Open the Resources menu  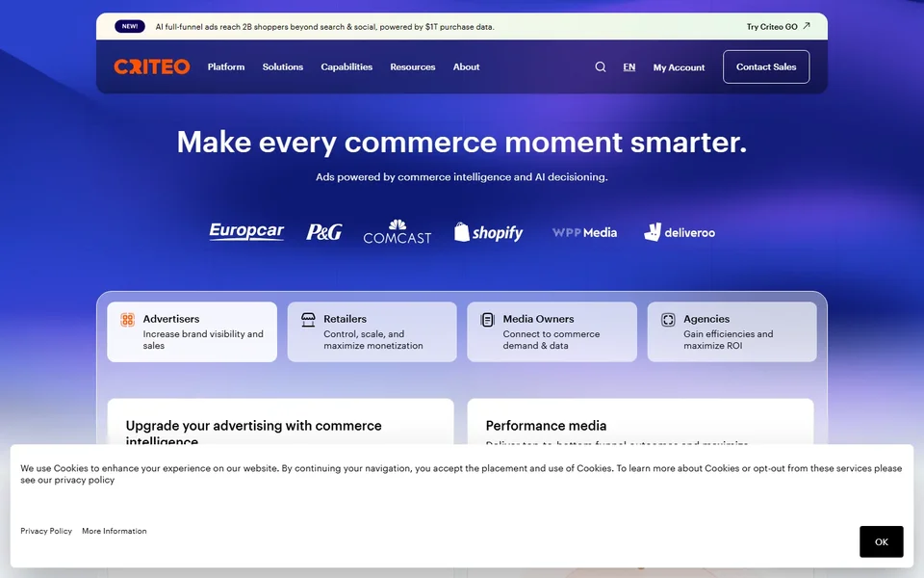pyautogui.click(x=413, y=66)
